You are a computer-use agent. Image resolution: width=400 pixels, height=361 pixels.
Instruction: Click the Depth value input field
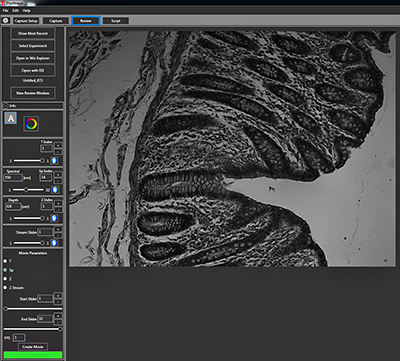click(13, 207)
